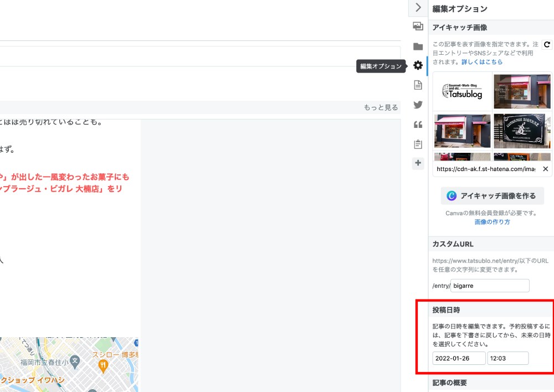Click the アイキャッチ画像 section header
Image resolution: width=554 pixels, height=392 pixels.
click(491, 27)
